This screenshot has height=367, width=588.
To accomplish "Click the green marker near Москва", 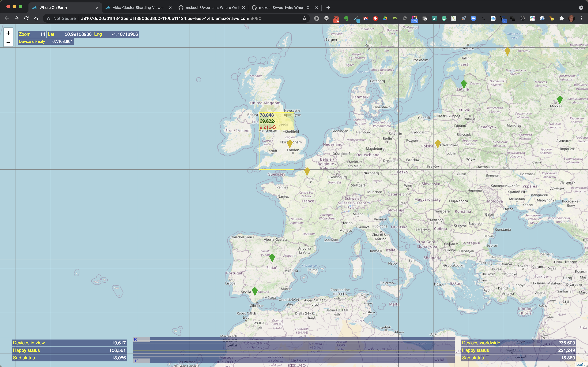I will click(560, 99).
